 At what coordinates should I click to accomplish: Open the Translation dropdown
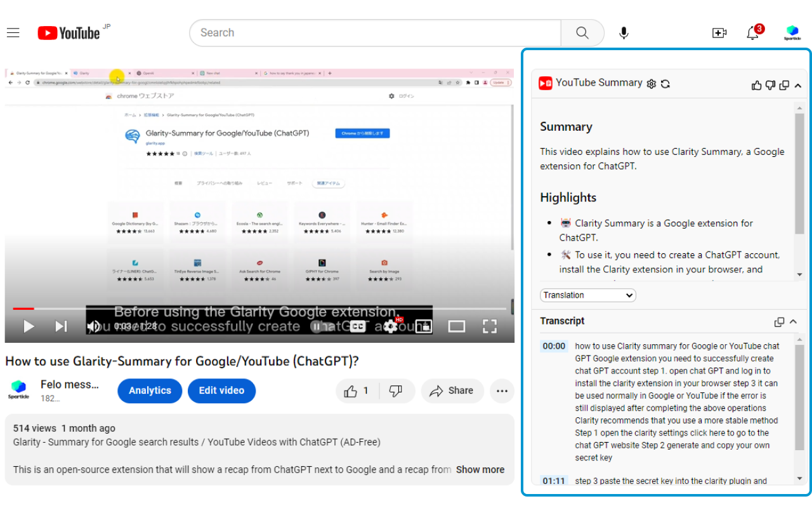[588, 295]
